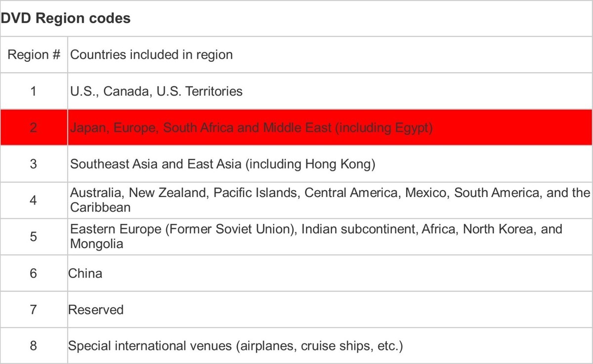The height and width of the screenshot is (364, 593).
Task: Select the "China" cell
Action: tap(85, 273)
